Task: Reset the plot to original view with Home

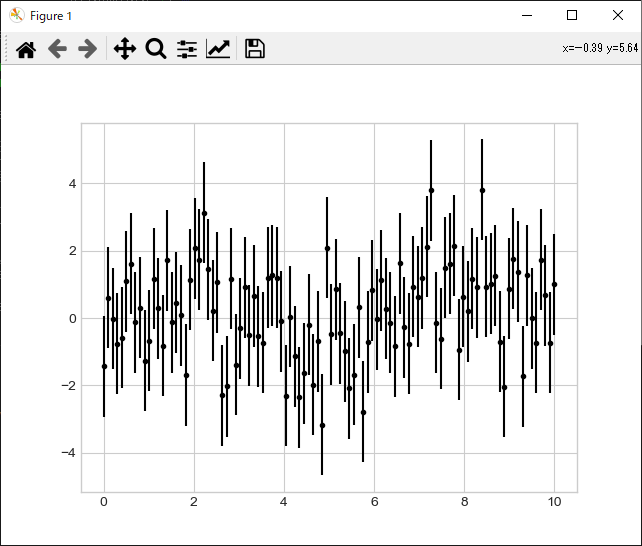Action: 26,50
